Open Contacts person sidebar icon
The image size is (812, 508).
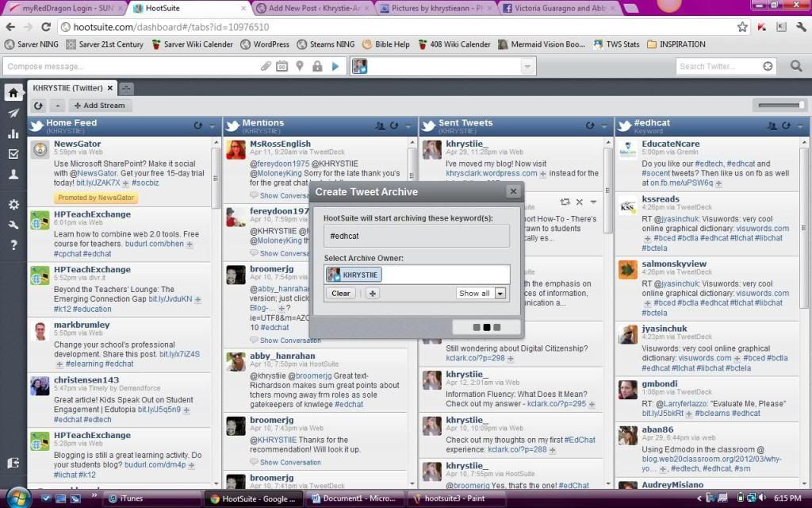click(x=13, y=174)
